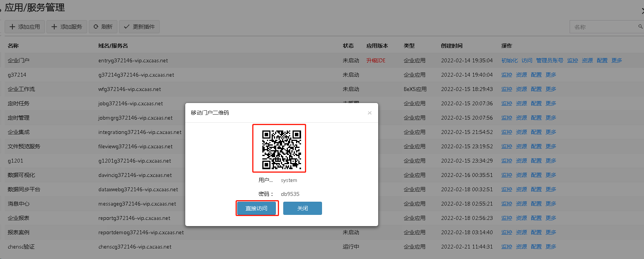Click the 关闭 (close) button in dialog
Viewport: 644px width, 259px height.
click(303, 208)
